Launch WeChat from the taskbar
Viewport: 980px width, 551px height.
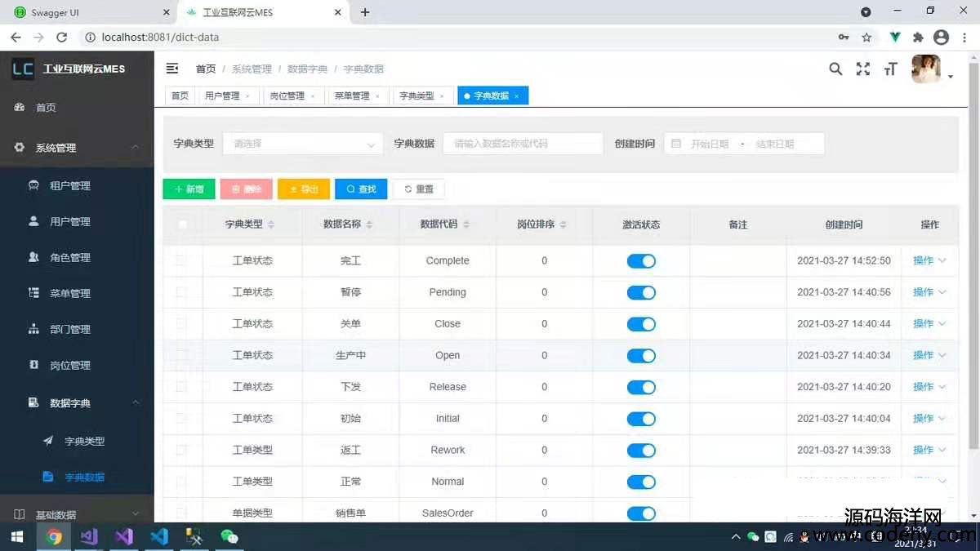pyautogui.click(x=229, y=536)
